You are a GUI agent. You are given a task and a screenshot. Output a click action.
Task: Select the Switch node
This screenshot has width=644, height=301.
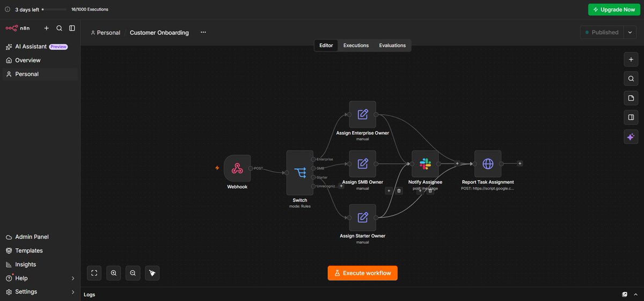(300, 173)
